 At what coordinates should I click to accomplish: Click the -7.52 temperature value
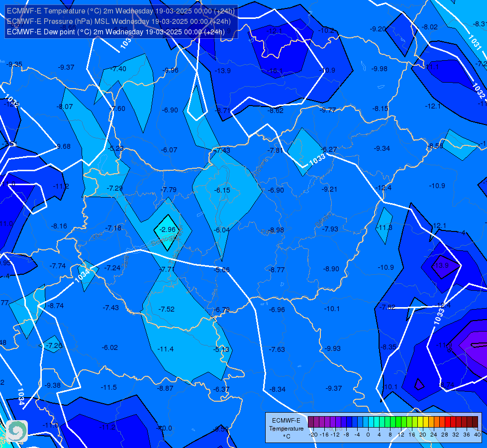pos(167,309)
